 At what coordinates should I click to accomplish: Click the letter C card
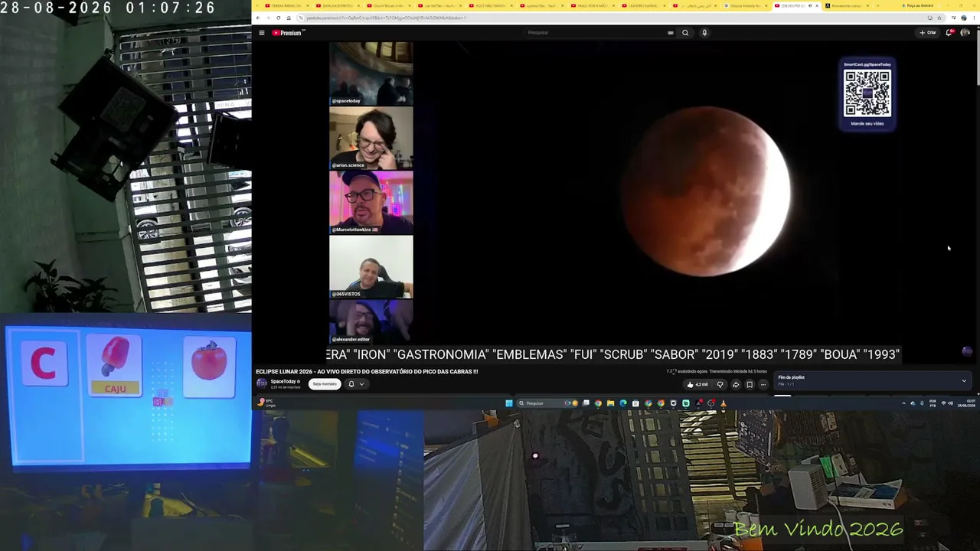[44, 363]
